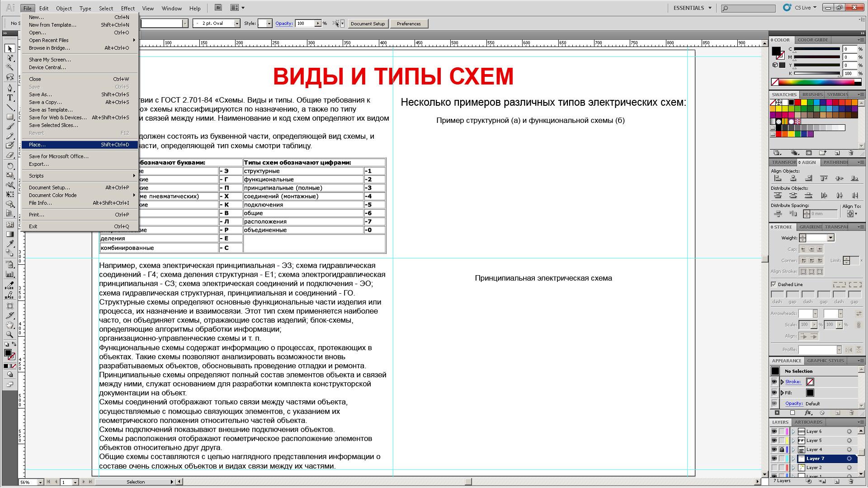Select the Hand tool
868x488 pixels.
tap(10, 325)
